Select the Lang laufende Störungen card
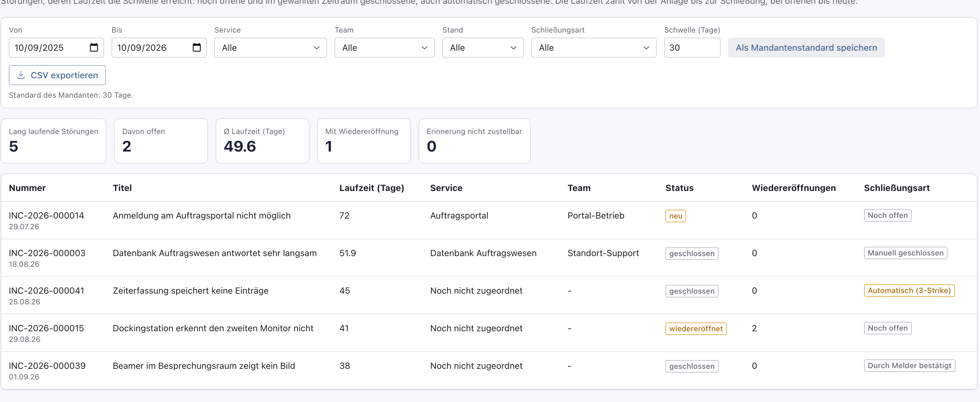 point(53,141)
